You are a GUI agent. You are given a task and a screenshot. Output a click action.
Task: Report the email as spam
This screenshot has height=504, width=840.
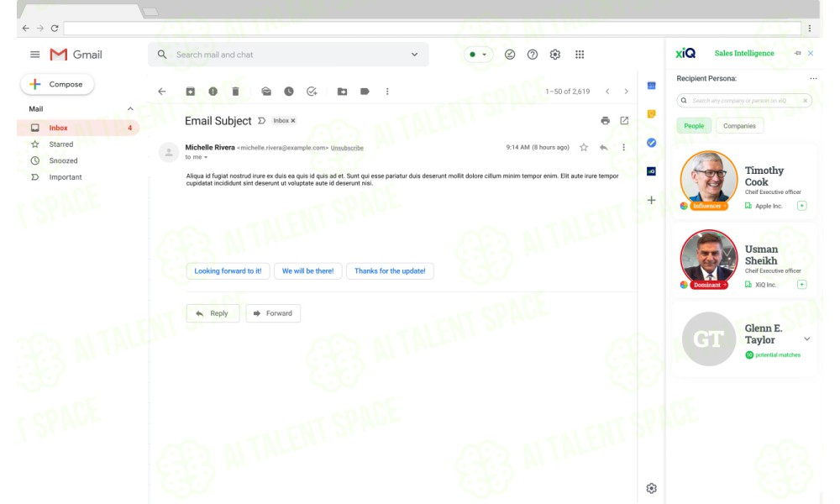(213, 92)
